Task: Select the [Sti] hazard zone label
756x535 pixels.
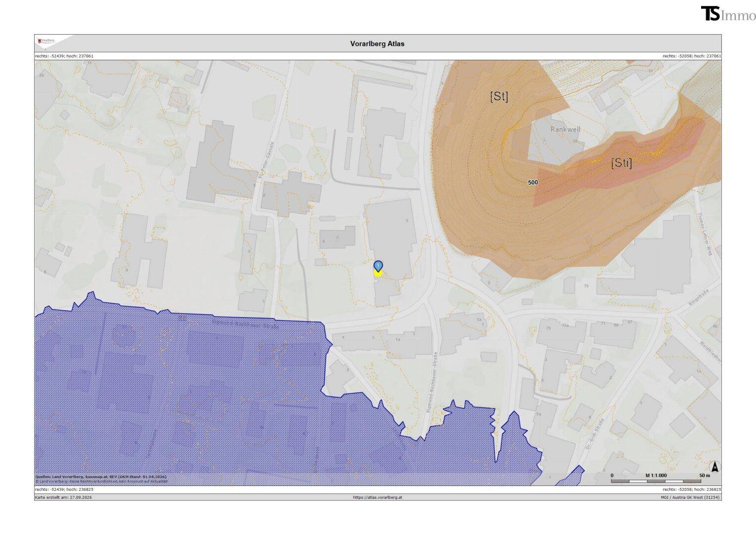Action: click(x=621, y=162)
